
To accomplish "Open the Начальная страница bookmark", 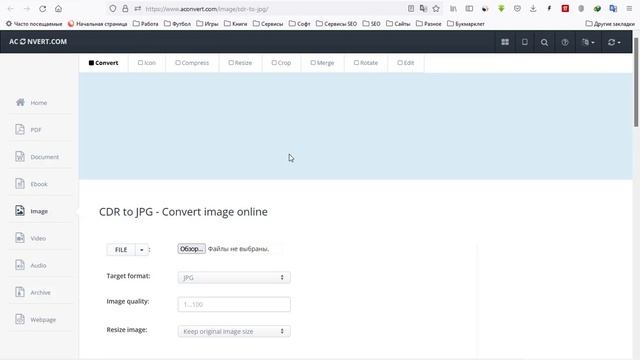I will pos(98,24).
